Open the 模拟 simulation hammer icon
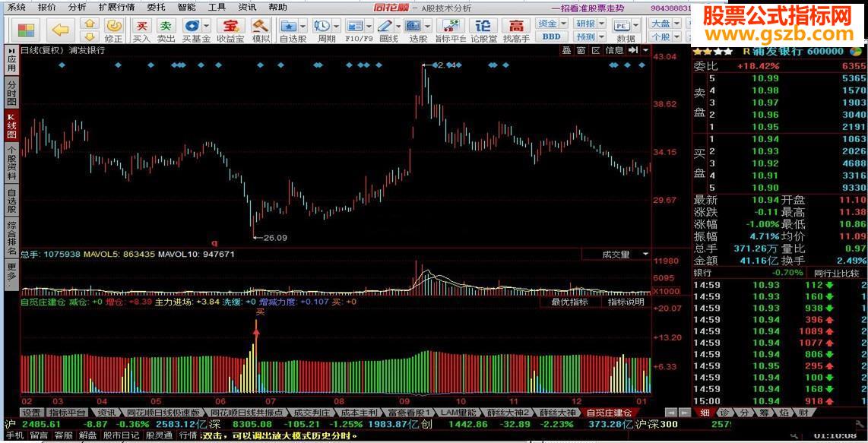Viewport: 868px width, 443px height. [260, 30]
